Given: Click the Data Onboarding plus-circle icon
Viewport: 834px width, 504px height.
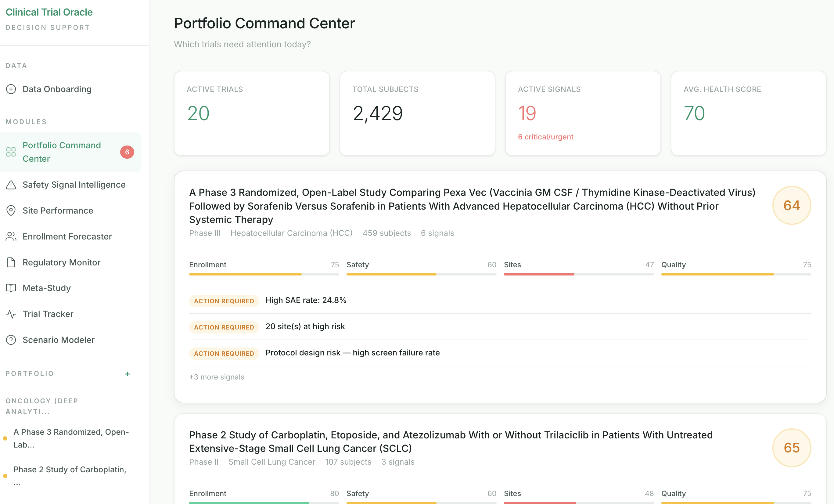Looking at the screenshot, I should [x=11, y=89].
